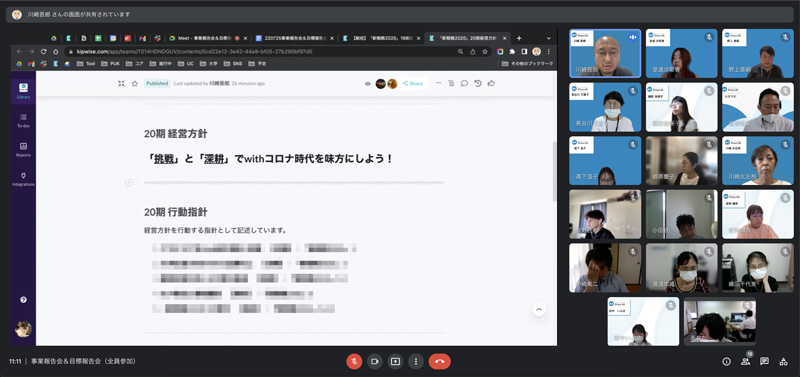Open the more options ellipsis menu
The image size is (800, 377).
[438, 83]
